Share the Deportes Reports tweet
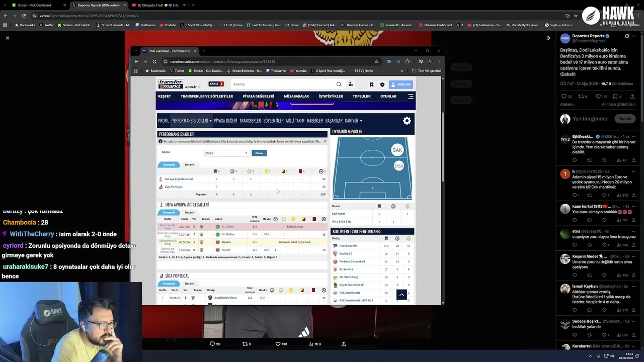The height and width of the screenshot is (362, 644). pos(632,97)
